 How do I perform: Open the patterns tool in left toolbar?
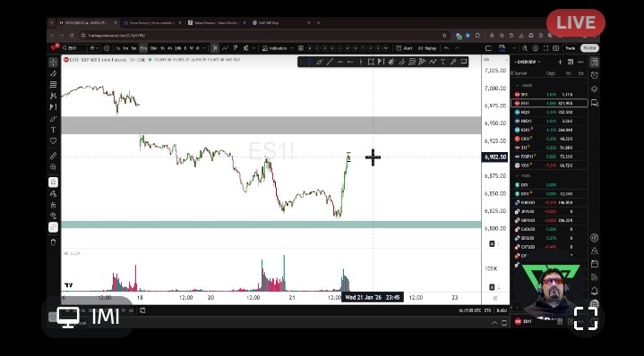pyautogui.click(x=53, y=96)
